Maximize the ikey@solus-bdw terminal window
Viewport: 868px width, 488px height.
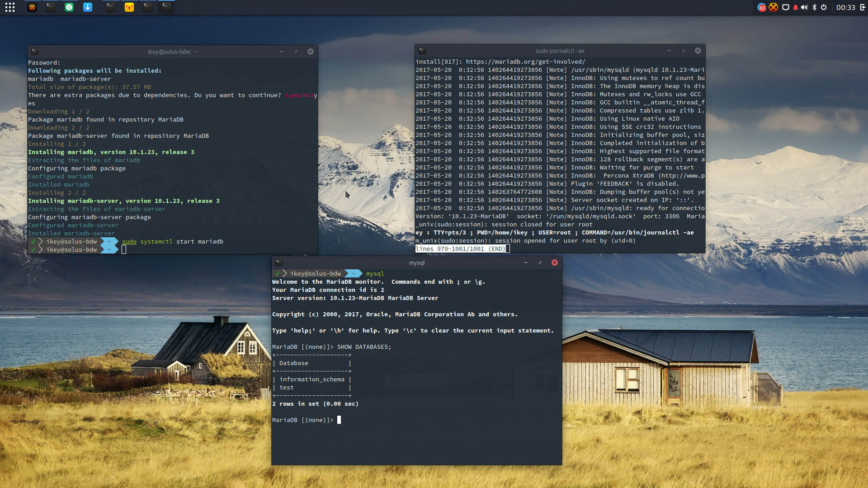coord(296,52)
